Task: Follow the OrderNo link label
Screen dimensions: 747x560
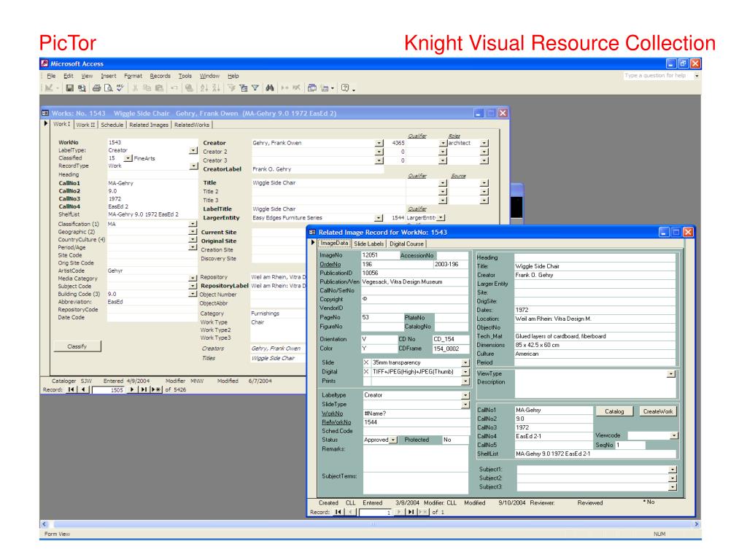Action: point(330,264)
